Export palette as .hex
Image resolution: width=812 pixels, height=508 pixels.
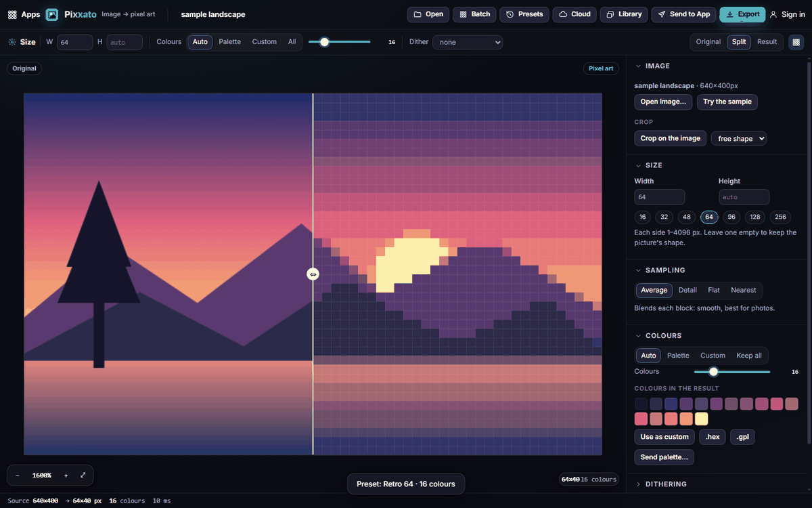pos(713,437)
